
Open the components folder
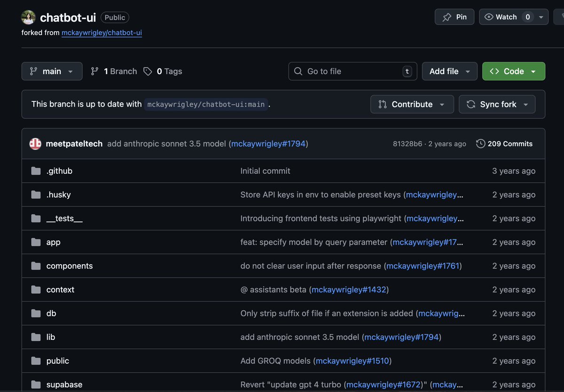point(70,266)
